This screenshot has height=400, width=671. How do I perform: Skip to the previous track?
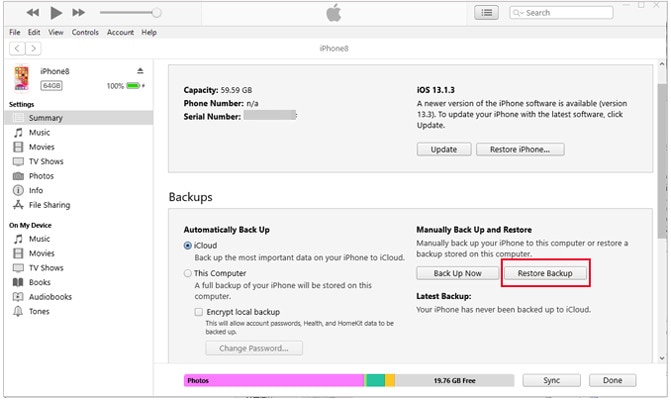pos(33,13)
